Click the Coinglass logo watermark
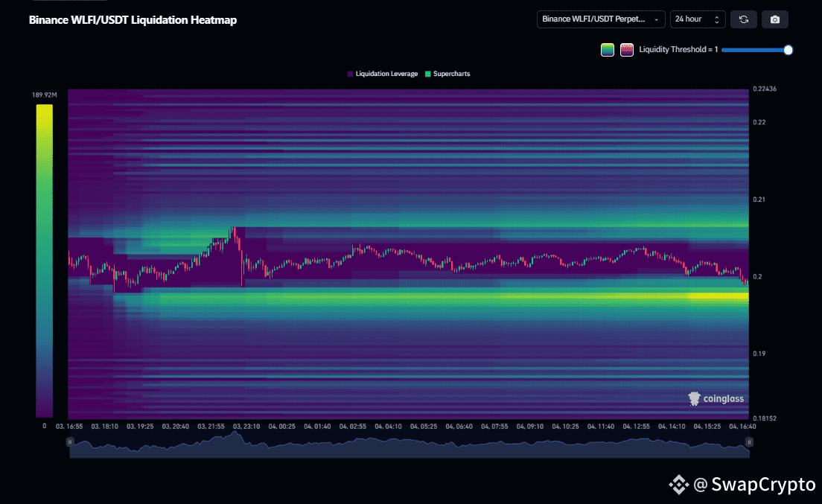 (x=716, y=398)
